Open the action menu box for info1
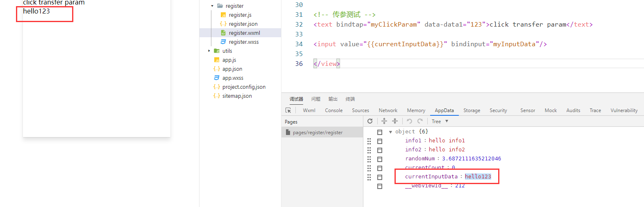This screenshot has height=207, width=644. (380, 141)
